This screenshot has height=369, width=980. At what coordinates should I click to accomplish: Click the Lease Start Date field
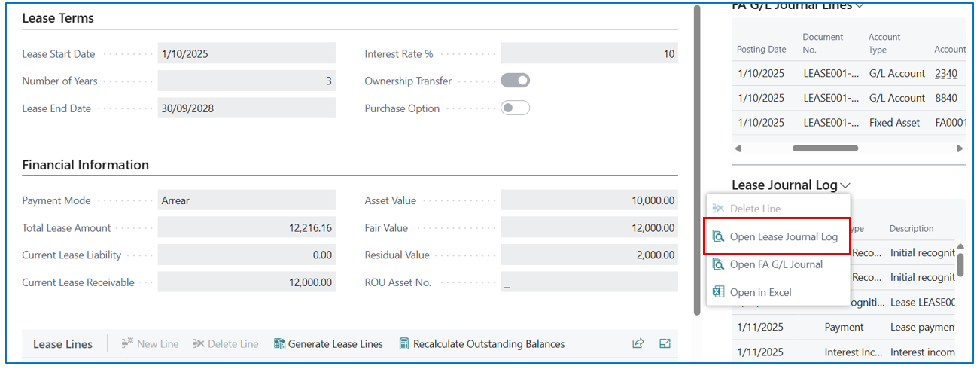click(x=246, y=54)
